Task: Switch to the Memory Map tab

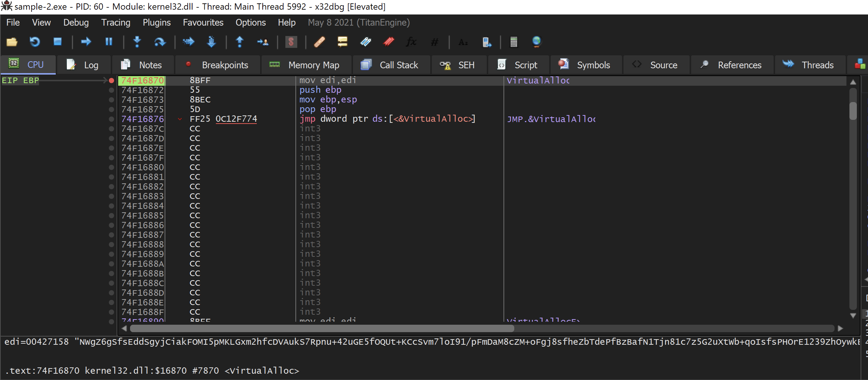Action: coord(306,65)
